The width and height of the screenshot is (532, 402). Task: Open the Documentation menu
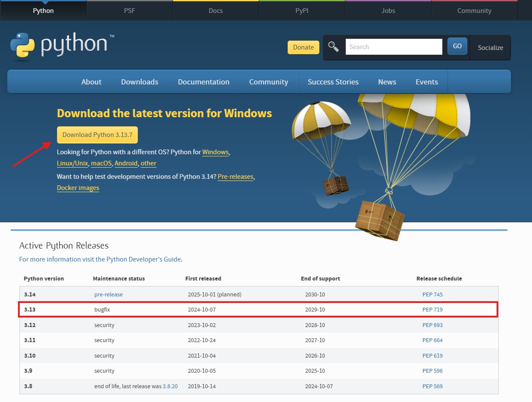click(203, 82)
